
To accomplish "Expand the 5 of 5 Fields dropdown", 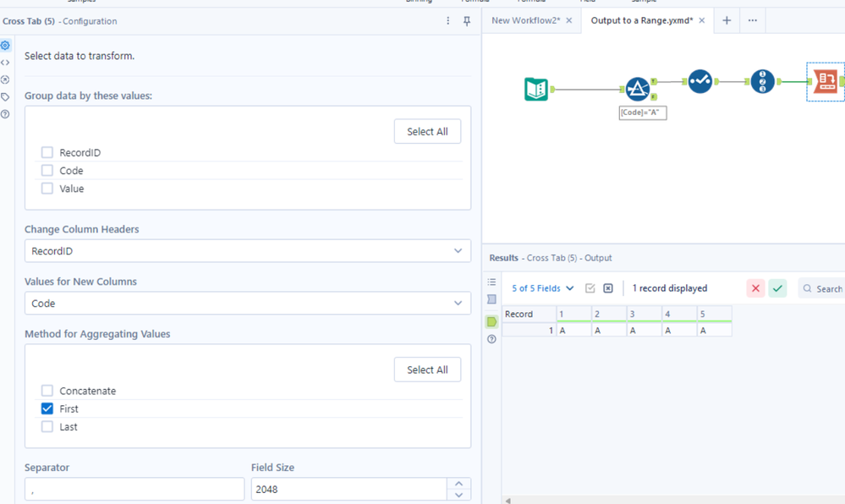I will point(543,288).
